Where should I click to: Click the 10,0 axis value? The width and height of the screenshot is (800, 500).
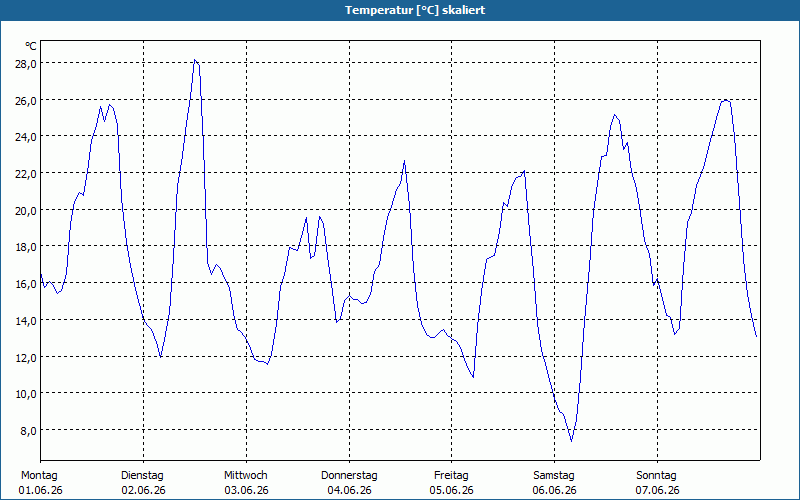click(x=26, y=393)
